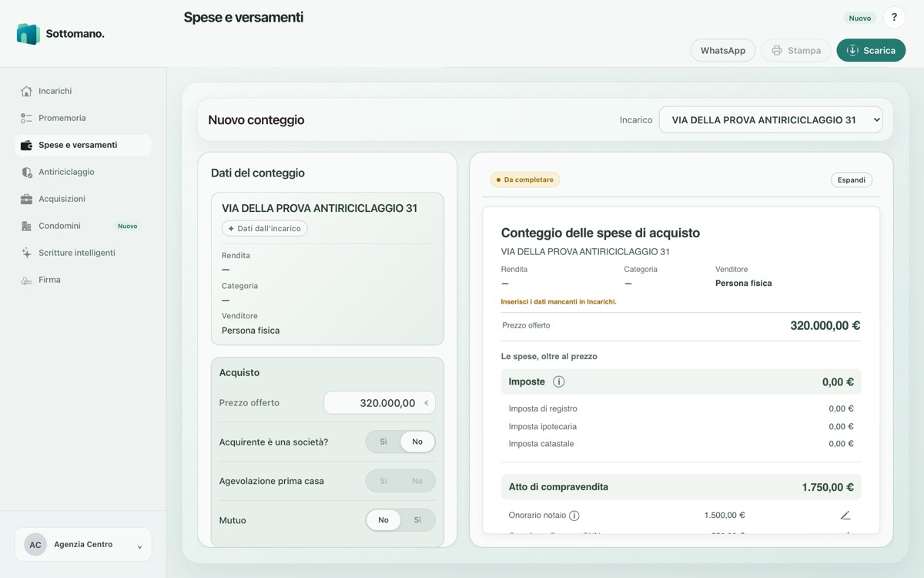The image size is (924, 578).
Task: Click the WhatsApp button
Action: [x=723, y=50]
